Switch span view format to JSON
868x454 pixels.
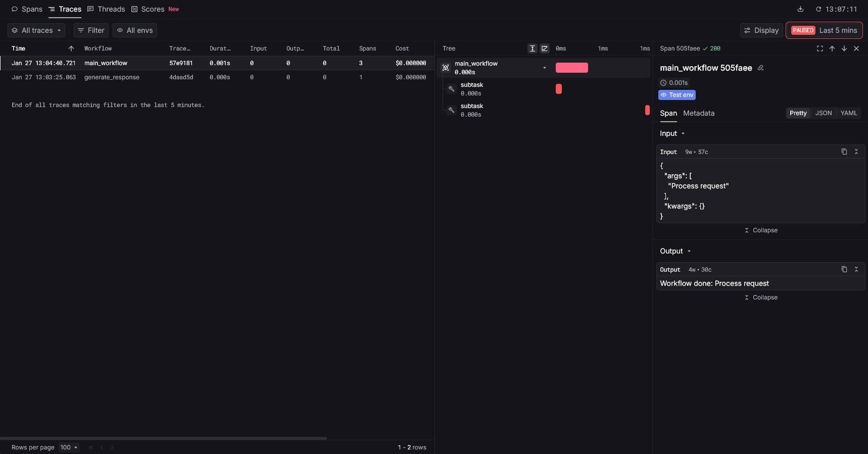tap(823, 113)
